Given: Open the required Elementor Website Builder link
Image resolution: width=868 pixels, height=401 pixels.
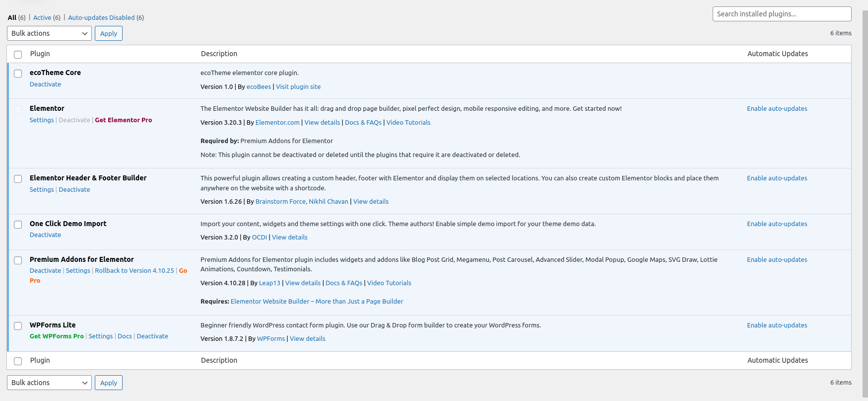Looking at the screenshot, I should click(317, 301).
